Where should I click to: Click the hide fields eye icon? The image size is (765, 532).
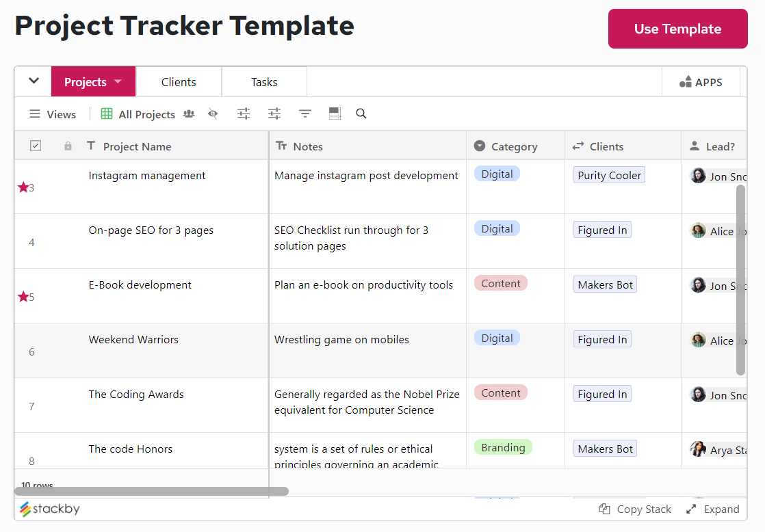(x=213, y=114)
